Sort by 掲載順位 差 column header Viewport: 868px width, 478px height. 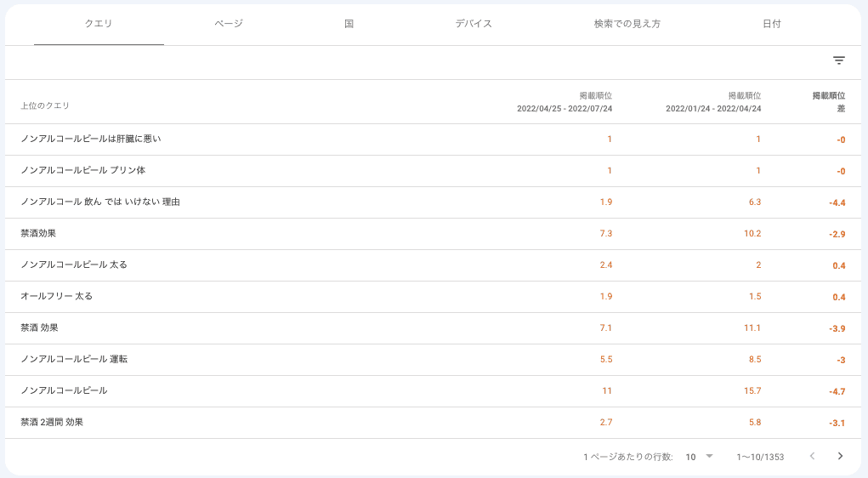[x=829, y=102]
